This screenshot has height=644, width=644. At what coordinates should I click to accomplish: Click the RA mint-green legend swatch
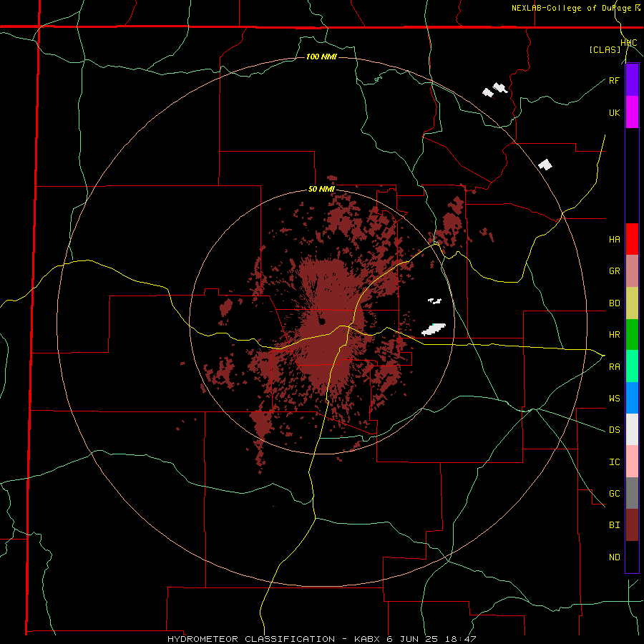tap(632, 366)
